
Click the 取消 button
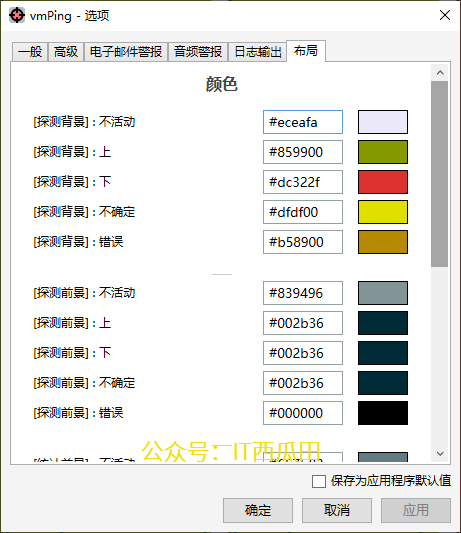coord(337,510)
